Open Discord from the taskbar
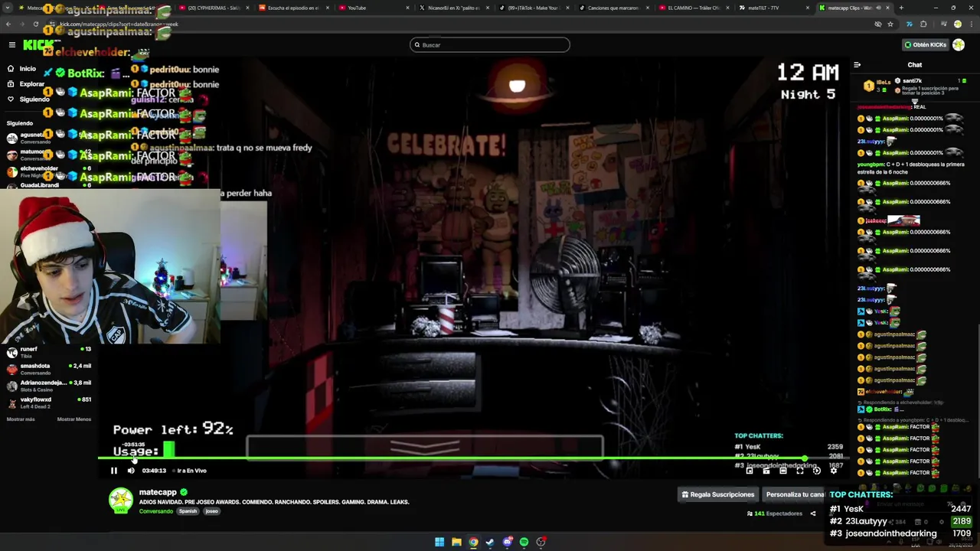Image resolution: width=980 pixels, height=551 pixels. pos(507,542)
